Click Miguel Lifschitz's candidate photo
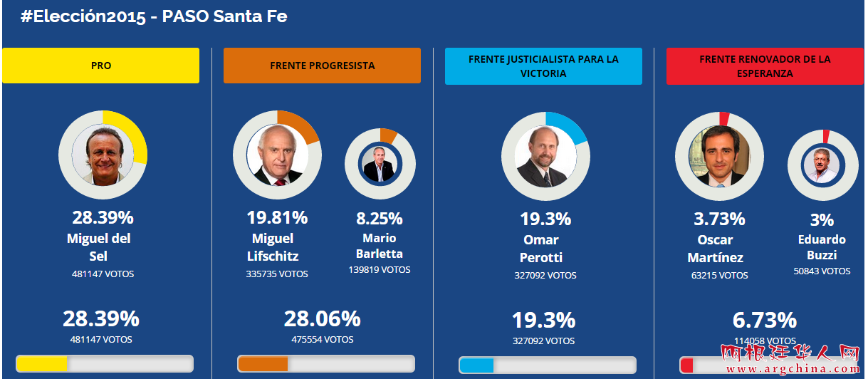The image size is (868, 379). click(x=277, y=155)
